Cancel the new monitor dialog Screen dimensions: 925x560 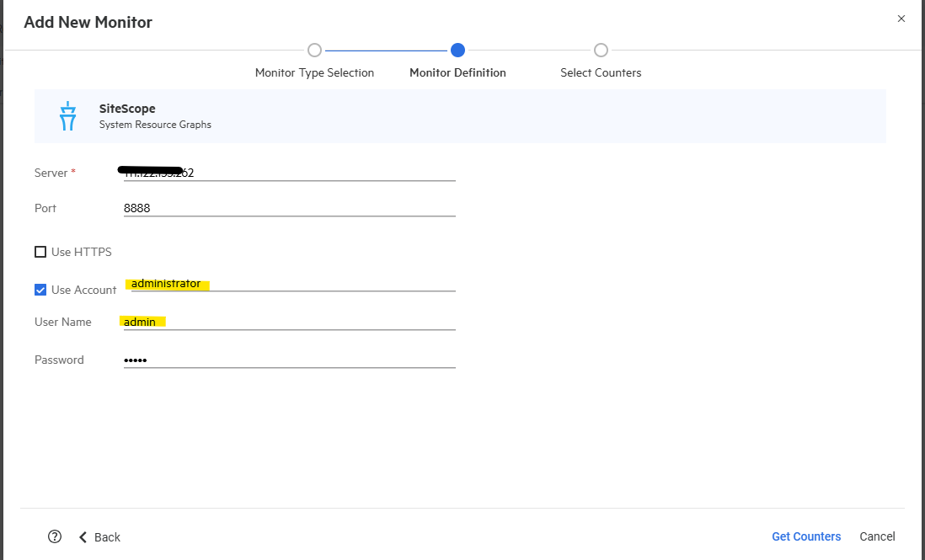pyautogui.click(x=877, y=536)
